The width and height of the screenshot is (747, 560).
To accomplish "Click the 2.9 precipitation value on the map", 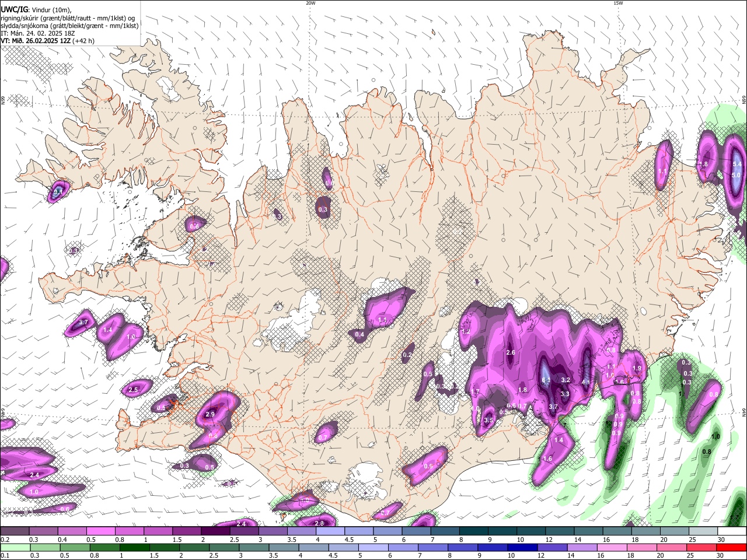I will (211, 414).
